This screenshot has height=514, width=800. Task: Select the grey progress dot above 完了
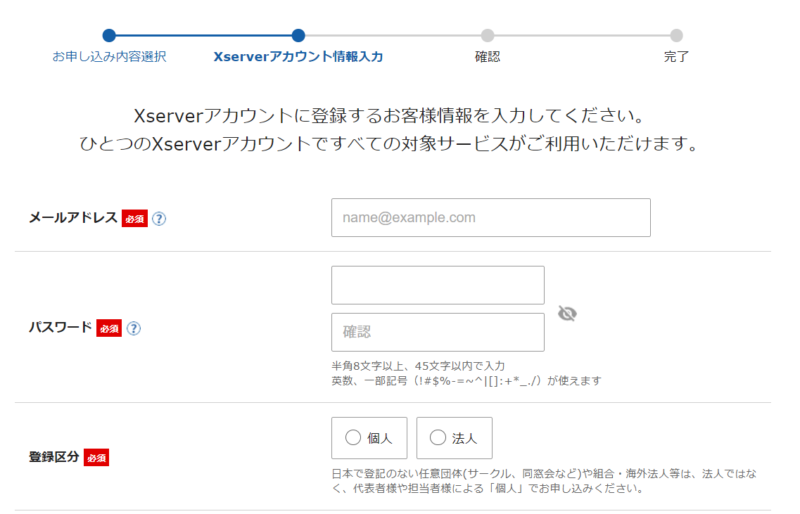[677, 35]
